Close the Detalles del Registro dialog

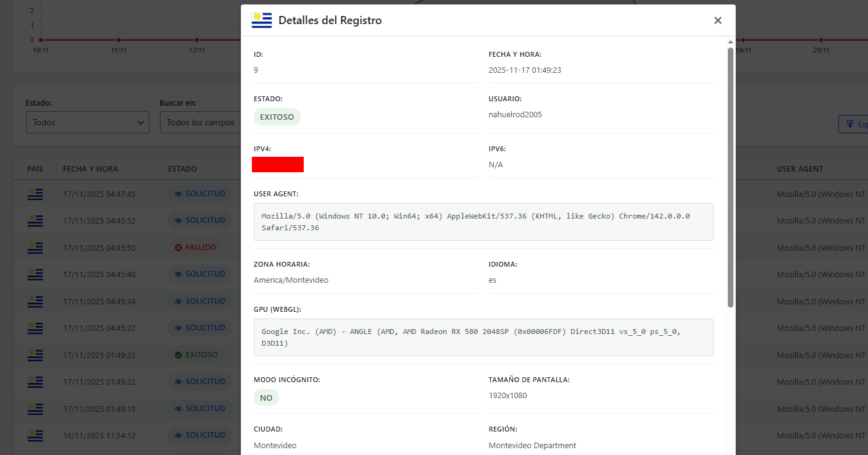[x=717, y=20]
